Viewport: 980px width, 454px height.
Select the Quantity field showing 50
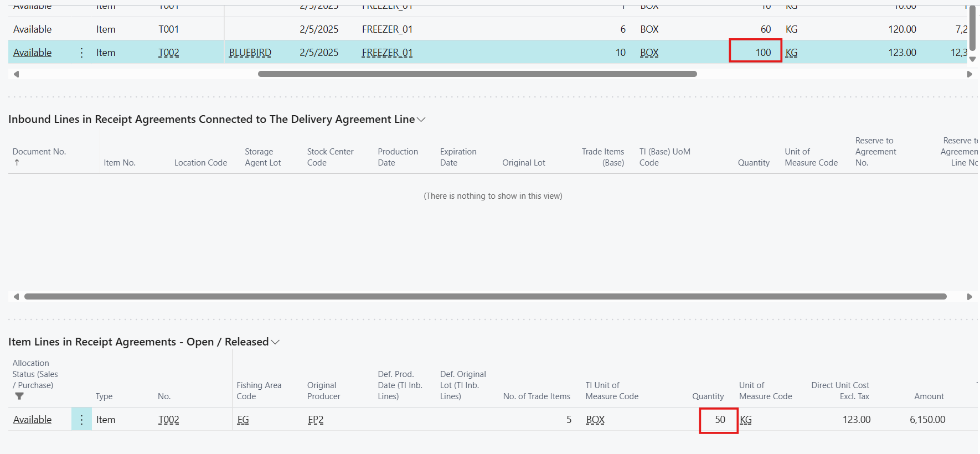718,420
